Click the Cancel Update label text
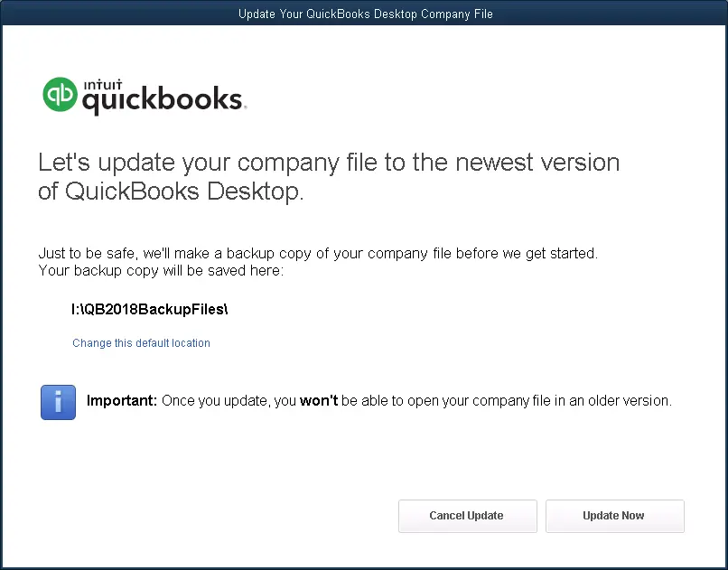Screen dimensions: 728x570 [x=467, y=516]
